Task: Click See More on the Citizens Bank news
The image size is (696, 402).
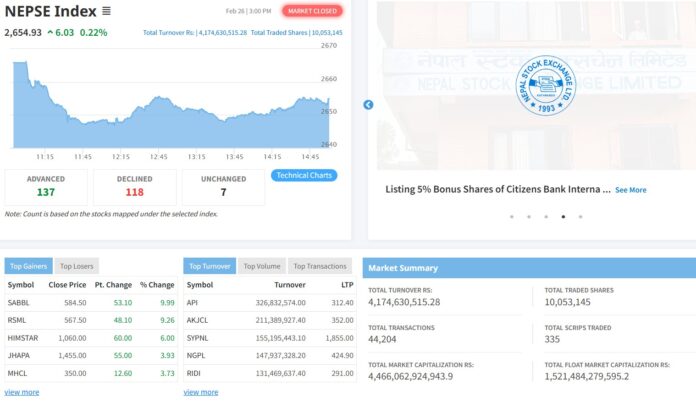Action: [x=630, y=189]
